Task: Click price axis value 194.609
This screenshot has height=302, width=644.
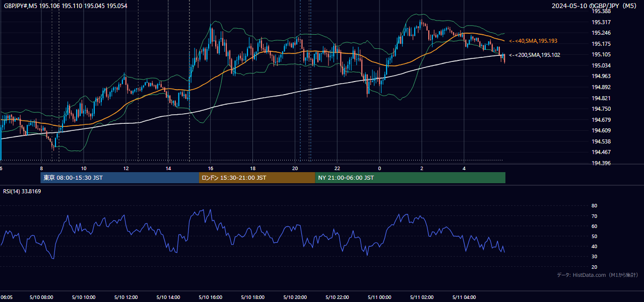Action: coord(601,131)
